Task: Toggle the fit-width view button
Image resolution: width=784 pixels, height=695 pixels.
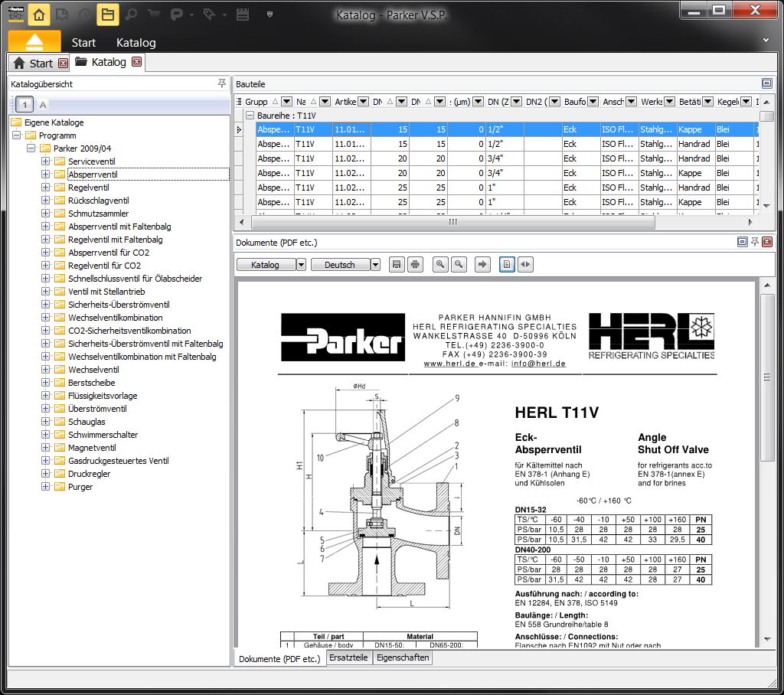Action: coord(524,265)
